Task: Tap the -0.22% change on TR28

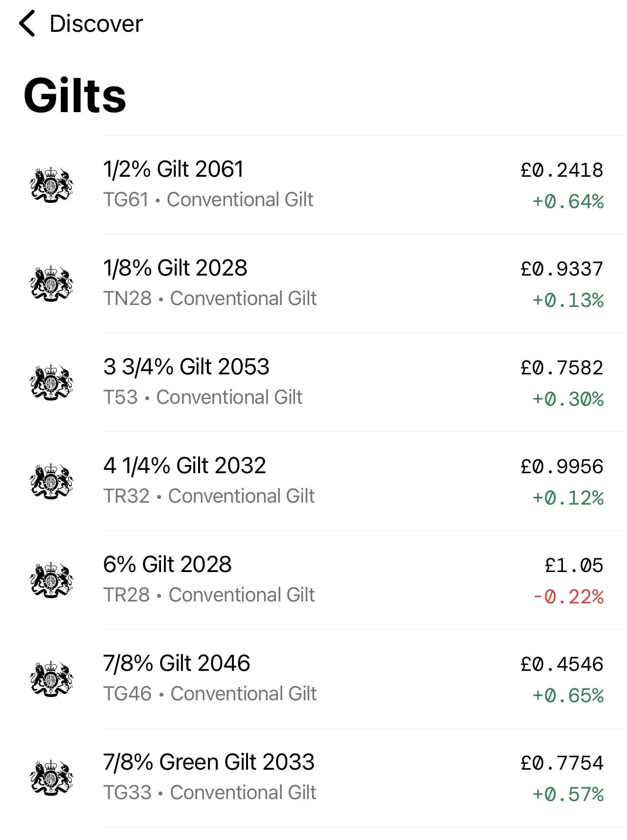Action: [568, 597]
